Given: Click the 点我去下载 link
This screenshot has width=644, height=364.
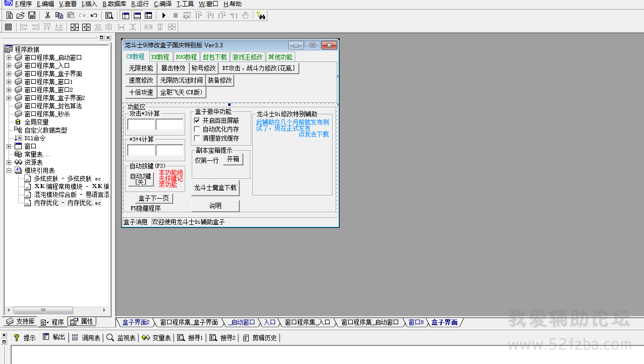Looking at the screenshot, I should [313, 134].
